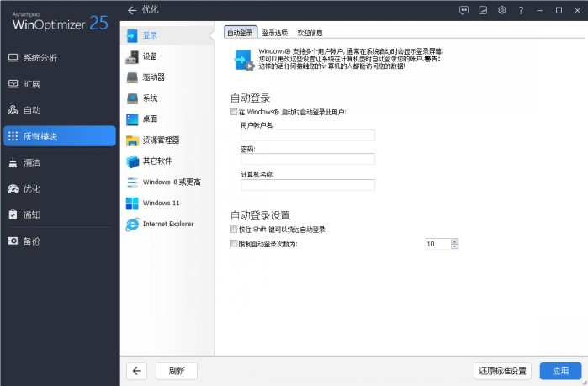Viewport: 588px width, 386px height.
Task: Open the 清洁 section
Action: (x=59, y=162)
